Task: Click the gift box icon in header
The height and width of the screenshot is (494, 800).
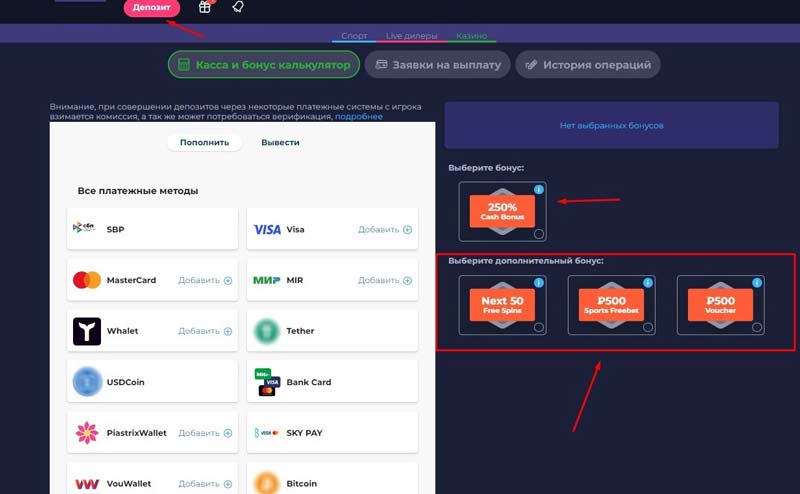Action: click(204, 7)
